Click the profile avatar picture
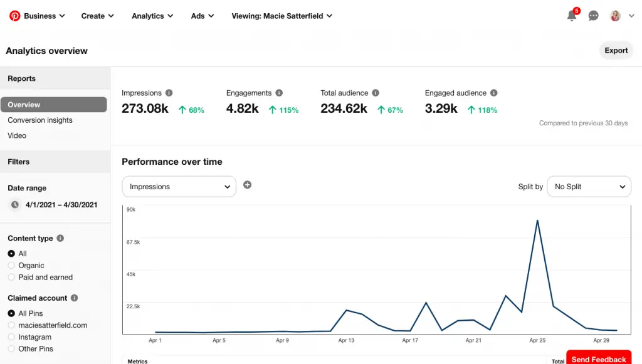642x364 pixels. (x=615, y=16)
